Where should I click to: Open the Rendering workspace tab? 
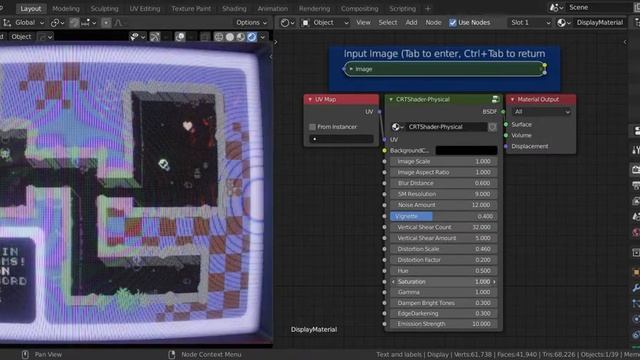tap(314, 9)
